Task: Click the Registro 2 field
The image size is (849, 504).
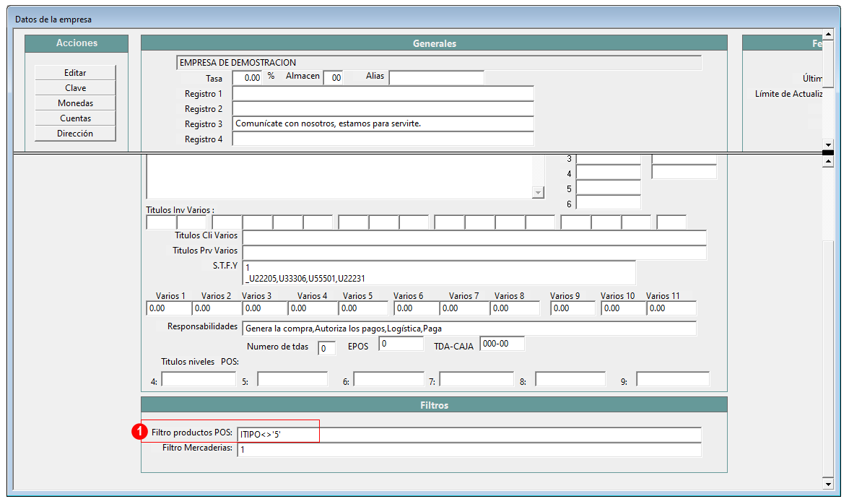Action: 383,108
